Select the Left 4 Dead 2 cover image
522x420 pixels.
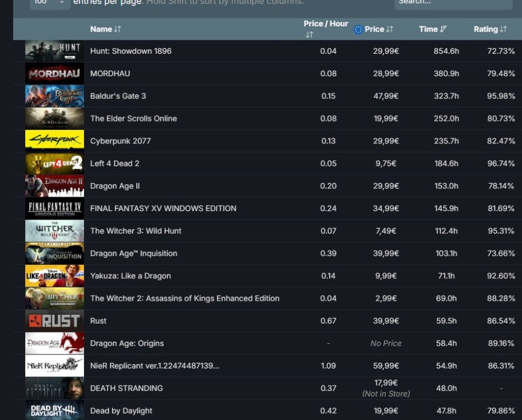(54, 164)
